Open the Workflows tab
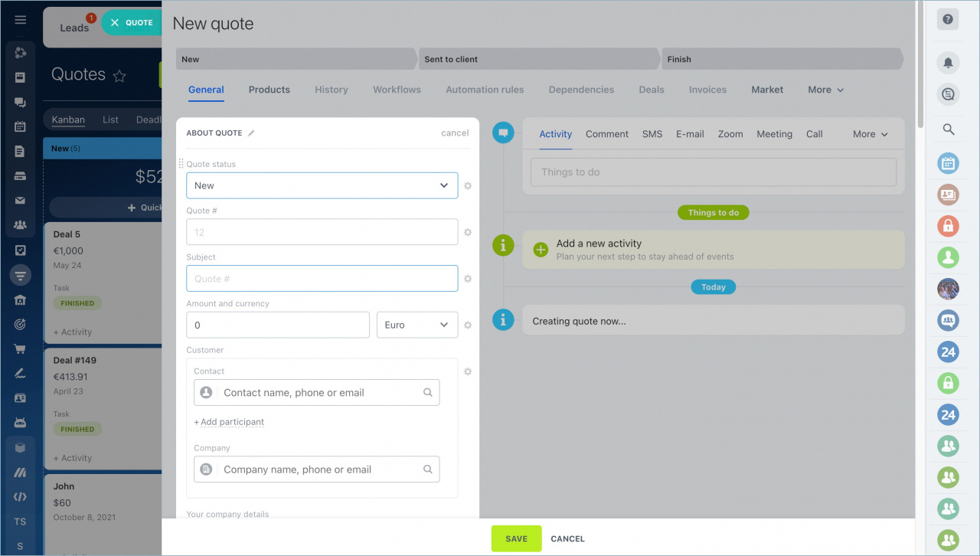980x556 pixels. (397, 90)
